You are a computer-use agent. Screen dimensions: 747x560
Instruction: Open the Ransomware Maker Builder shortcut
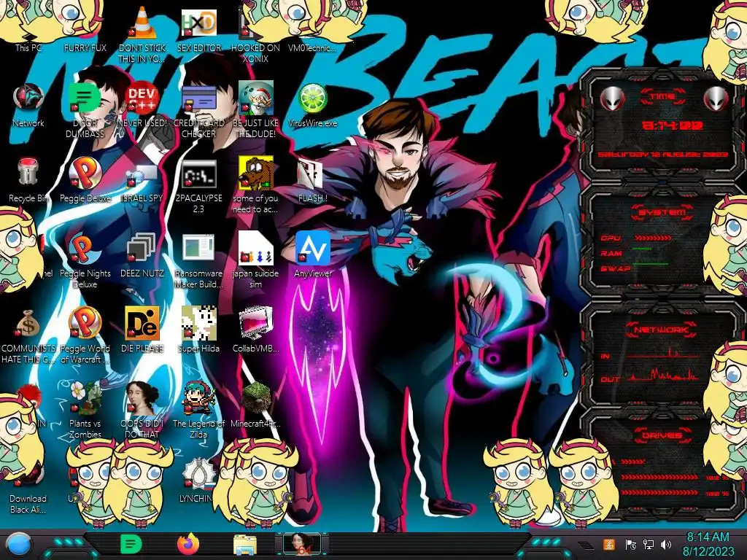point(198,261)
